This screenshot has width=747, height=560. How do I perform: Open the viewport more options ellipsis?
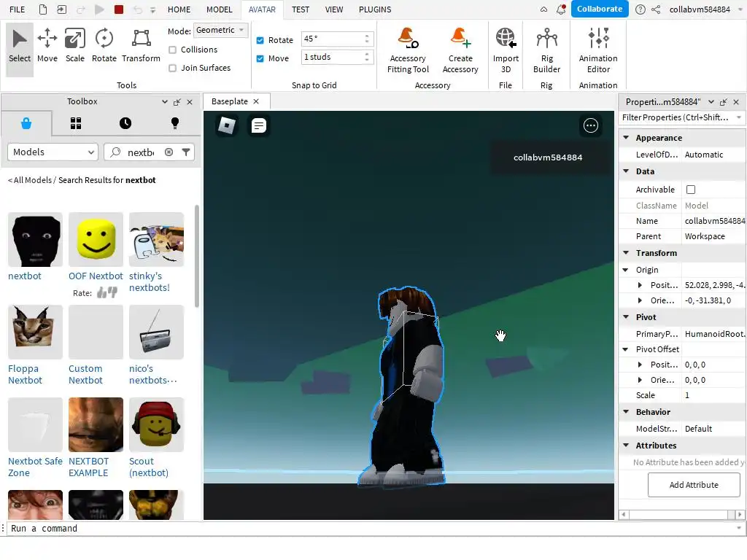tap(591, 125)
